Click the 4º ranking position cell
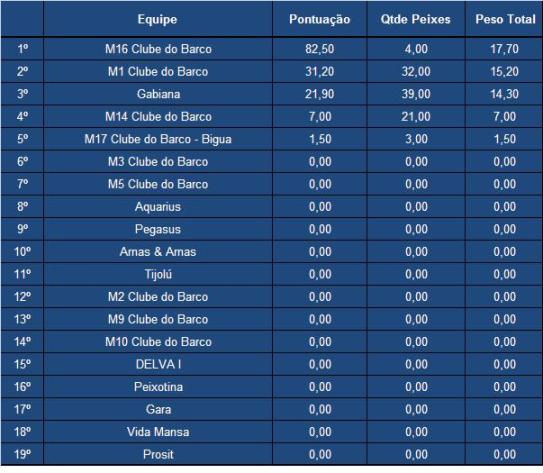 pyautogui.click(x=23, y=116)
